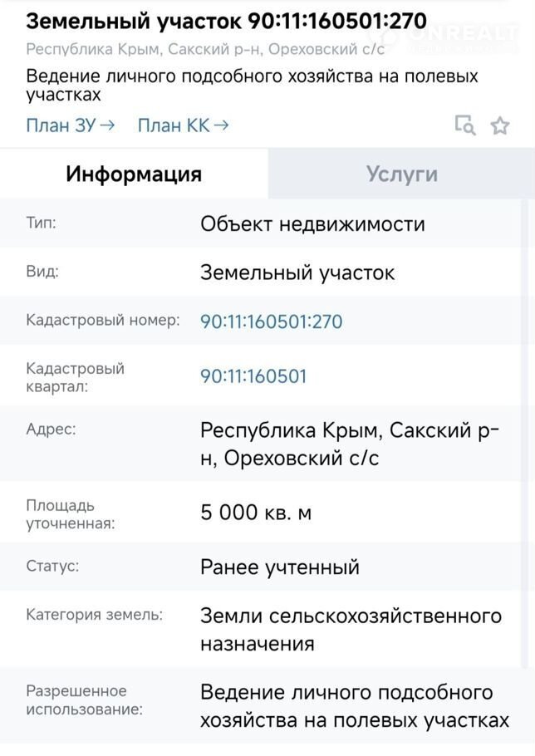Click the address value in the Адрес row

pyautogui.click(x=350, y=444)
